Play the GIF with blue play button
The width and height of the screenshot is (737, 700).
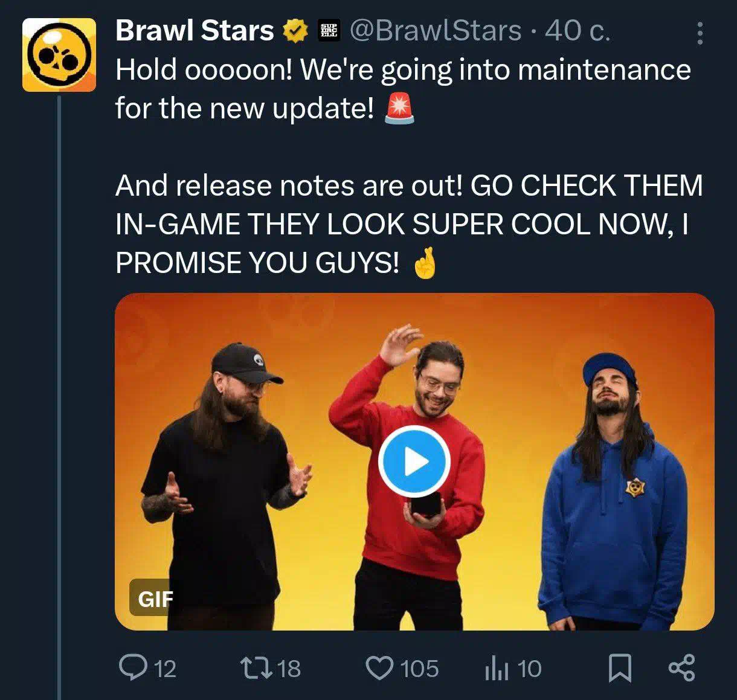(414, 461)
